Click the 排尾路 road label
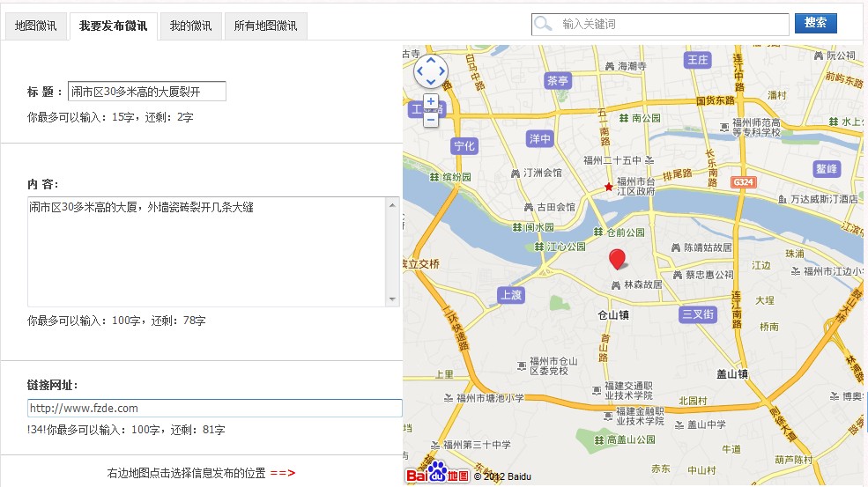This screenshot has width=868, height=487. pos(677,175)
